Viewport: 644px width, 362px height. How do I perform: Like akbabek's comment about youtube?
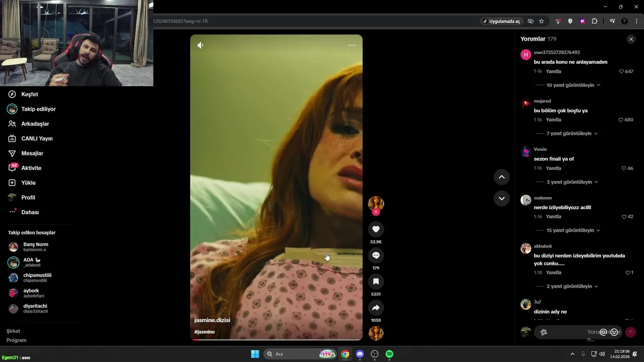(x=628, y=273)
